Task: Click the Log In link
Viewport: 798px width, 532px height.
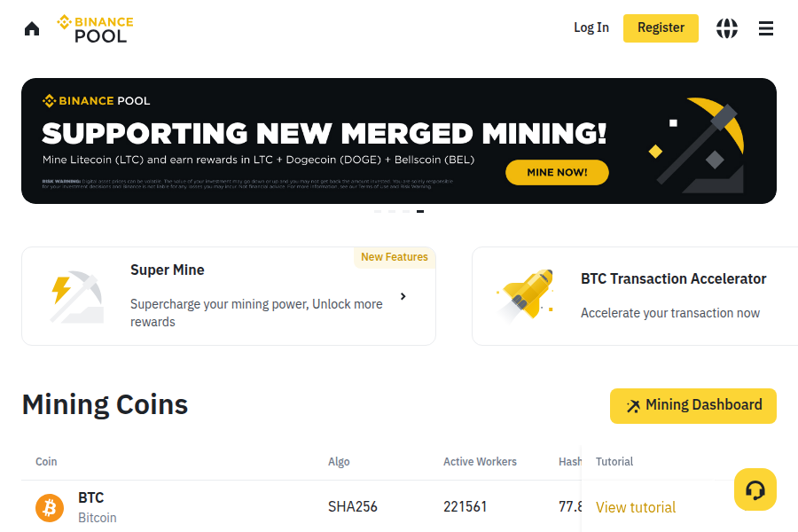Action: point(591,27)
